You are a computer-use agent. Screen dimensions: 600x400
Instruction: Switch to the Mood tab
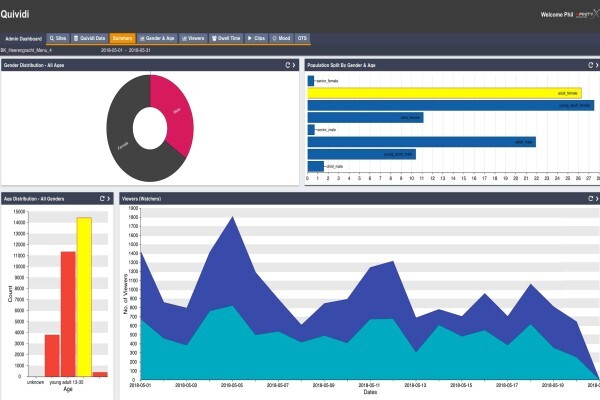tap(281, 38)
